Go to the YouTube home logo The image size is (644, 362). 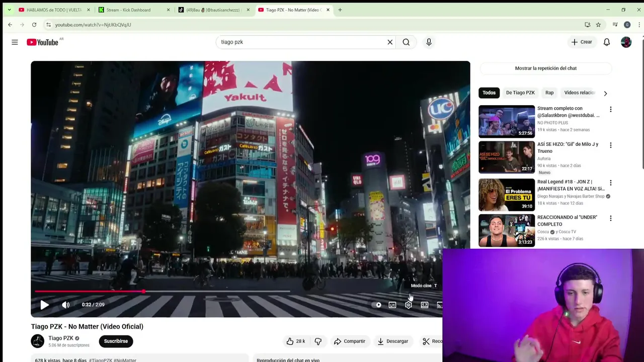point(43,42)
